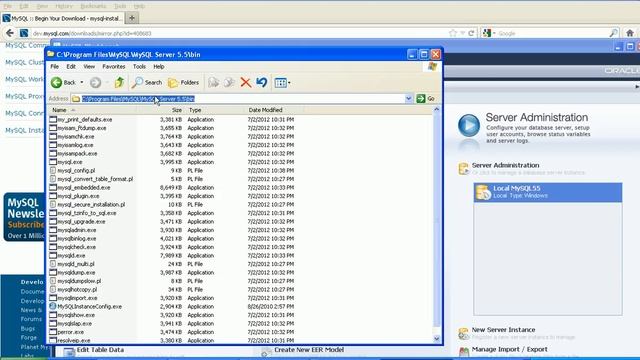Click New Server Instance in Workbench
Image resolution: width=640 pixels, height=360 pixels.
(503, 329)
